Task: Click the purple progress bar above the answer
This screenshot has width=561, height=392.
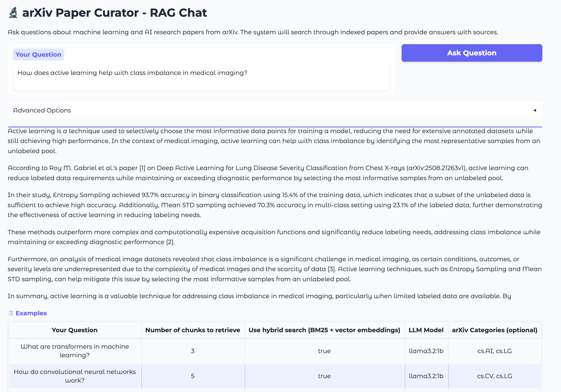Action: pyautogui.click(x=275, y=127)
